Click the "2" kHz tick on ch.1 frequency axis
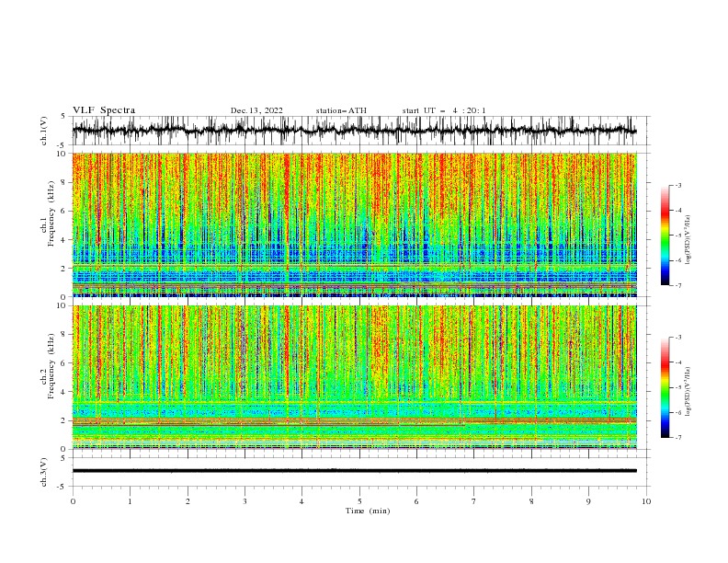 point(65,268)
